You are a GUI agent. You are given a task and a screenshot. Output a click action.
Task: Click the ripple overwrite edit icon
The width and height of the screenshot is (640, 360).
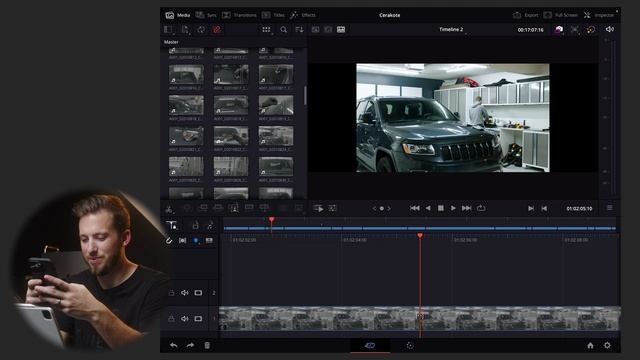(x=218, y=208)
